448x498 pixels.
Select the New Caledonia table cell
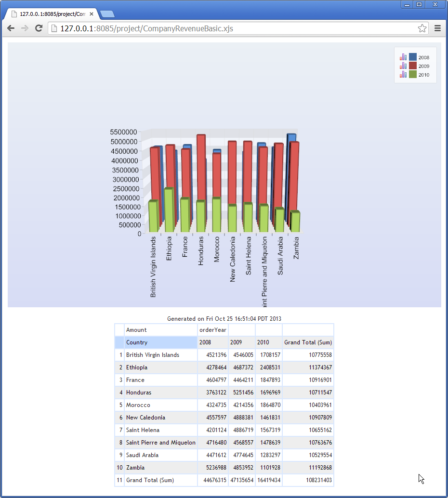[x=160, y=418]
